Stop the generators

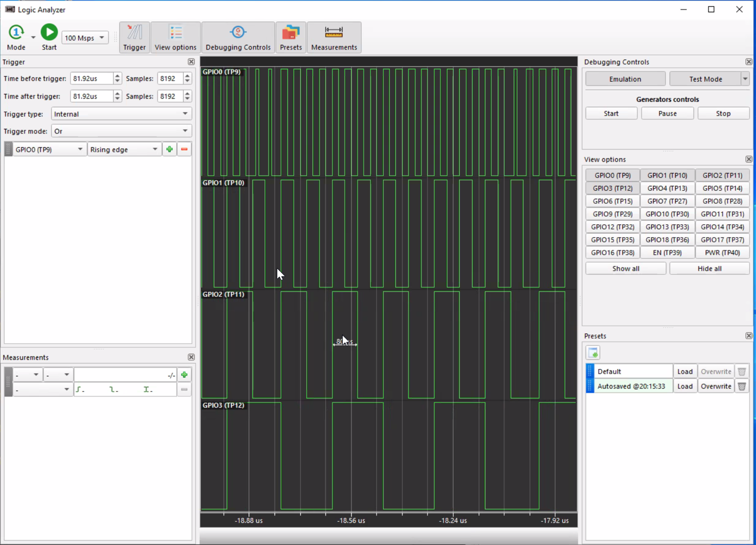pos(724,113)
